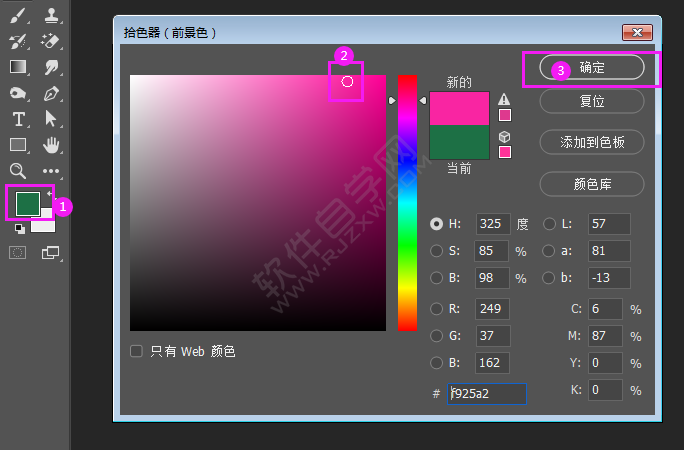Image resolution: width=684 pixels, height=450 pixels.
Task: Click the K black percentage field
Action: (x=605, y=390)
